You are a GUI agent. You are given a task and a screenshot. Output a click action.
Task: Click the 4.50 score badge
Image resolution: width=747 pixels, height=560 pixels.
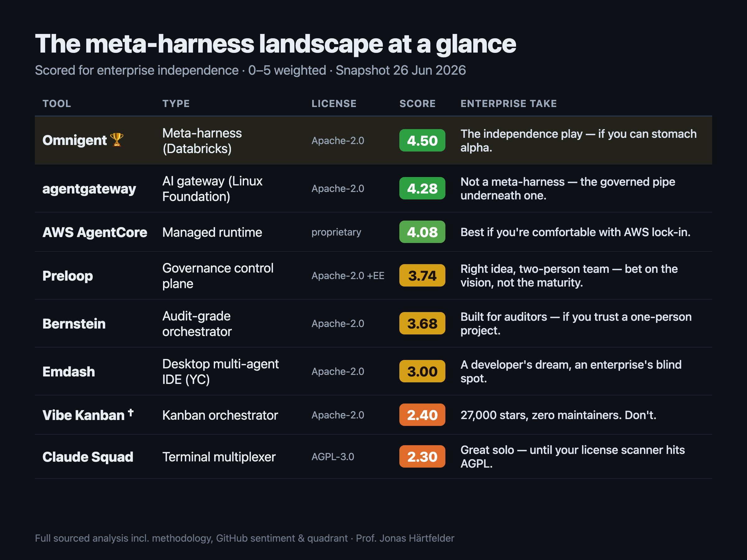(422, 140)
